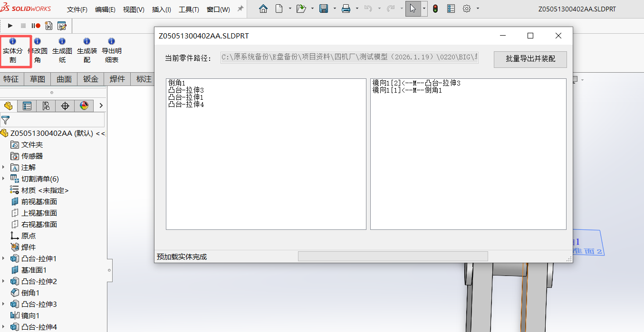
Task: Run the 生成图纸 macro button
Action: click(62, 51)
